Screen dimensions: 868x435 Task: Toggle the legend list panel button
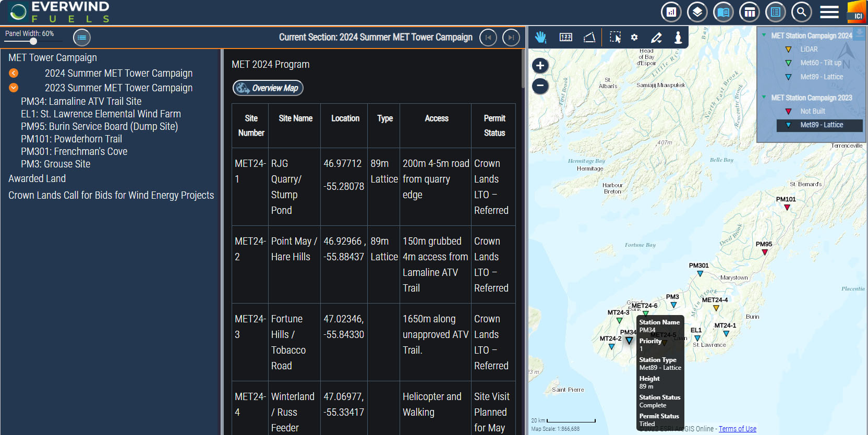pyautogui.click(x=775, y=12)
